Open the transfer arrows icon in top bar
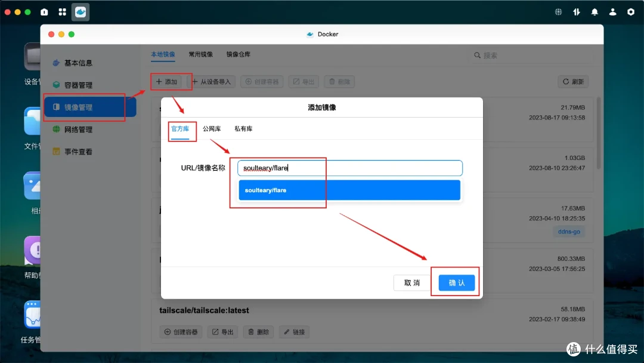 click(x=577, y=12)
